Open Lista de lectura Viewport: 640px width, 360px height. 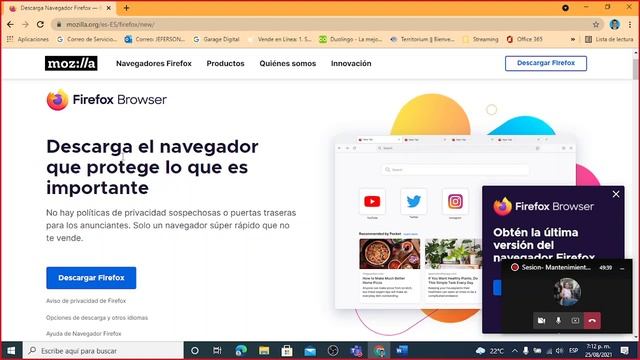[609, 39]
